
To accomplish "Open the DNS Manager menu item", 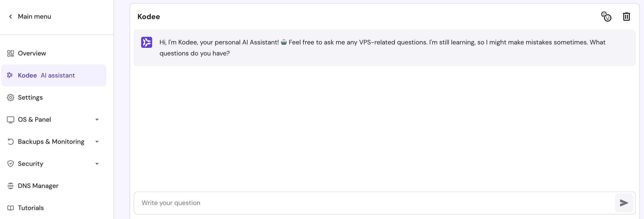I will coord(38,186).
